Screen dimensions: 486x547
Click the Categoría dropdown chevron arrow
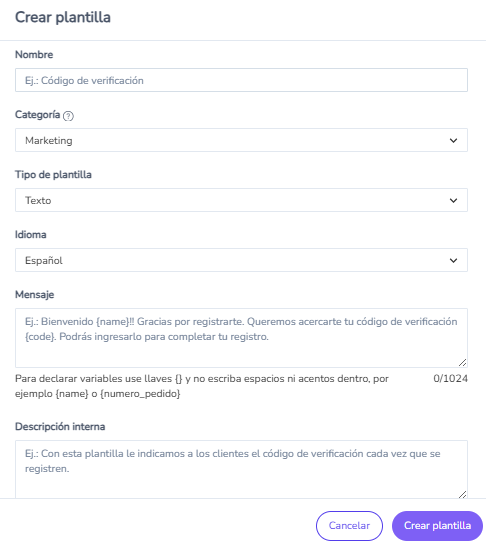pos(453,141)
